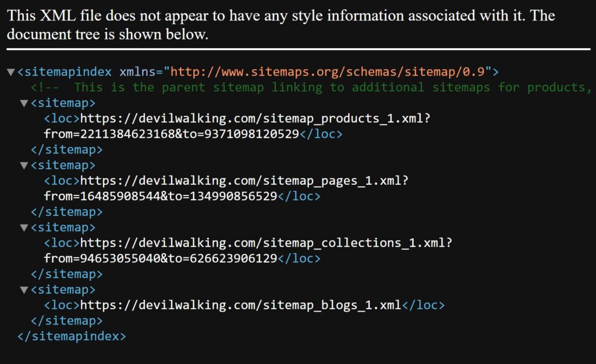Click the green parent sitemap comment line
The image size is (596, 364).
pos(311,87)
